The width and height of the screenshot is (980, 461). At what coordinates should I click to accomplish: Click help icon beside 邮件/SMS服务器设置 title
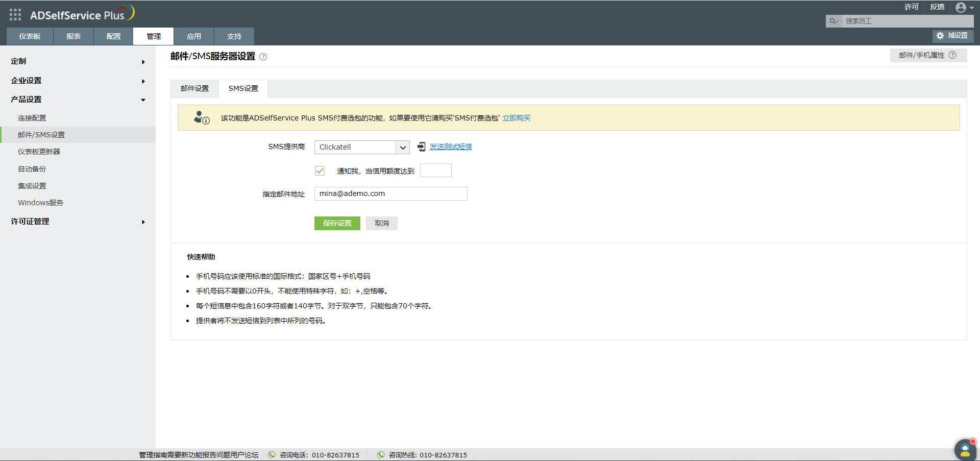pyautogui.click(x=263, y=57)
